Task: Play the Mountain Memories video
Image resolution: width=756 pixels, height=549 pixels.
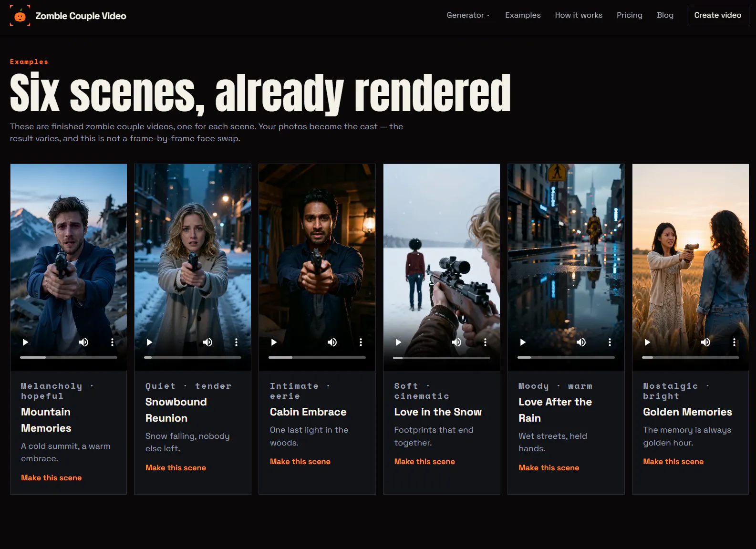Action: 25,342
